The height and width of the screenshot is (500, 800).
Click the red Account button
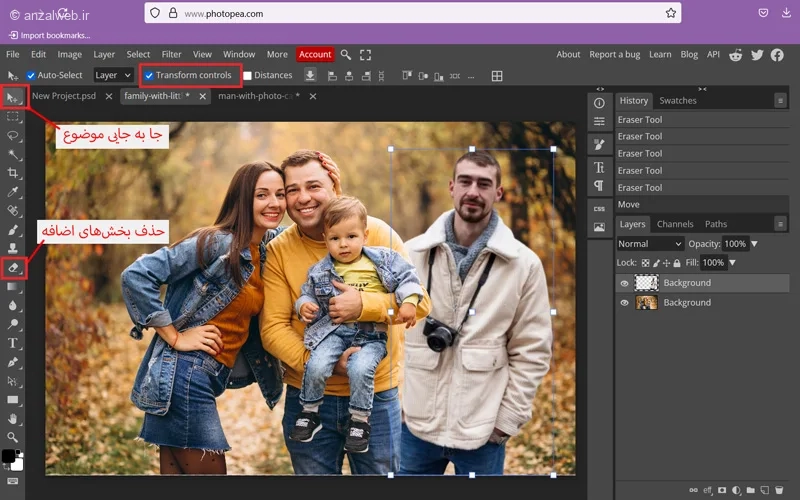pos(315,55)
